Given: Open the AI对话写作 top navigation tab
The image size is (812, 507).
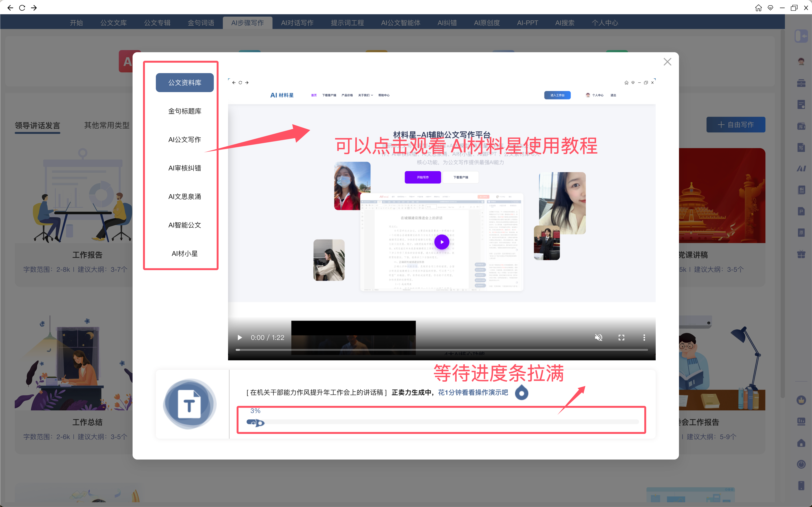Looking at the screenshot, I should [x=297, y=23].
